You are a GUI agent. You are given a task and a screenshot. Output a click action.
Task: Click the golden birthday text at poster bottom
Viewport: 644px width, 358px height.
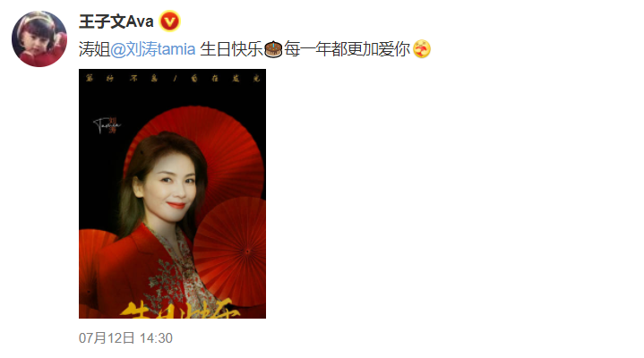click(180, 309)
